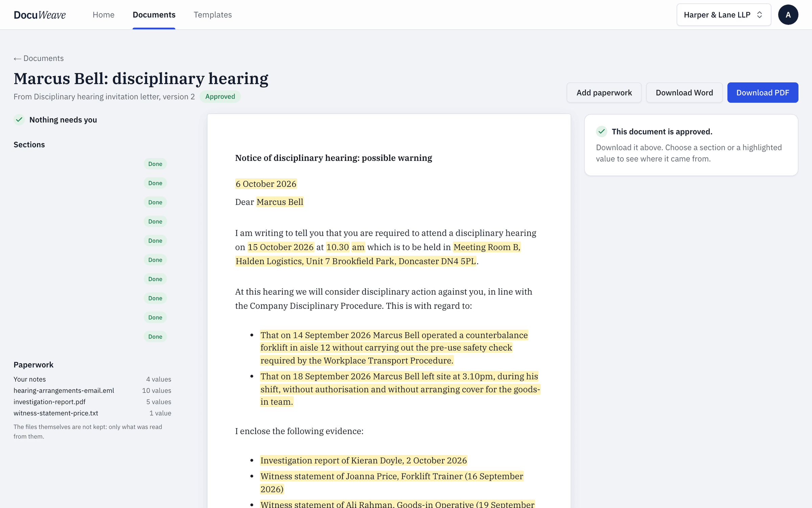Click the Approved status badge
This screenshot has height=508, width=812.
tap(220, 97)
